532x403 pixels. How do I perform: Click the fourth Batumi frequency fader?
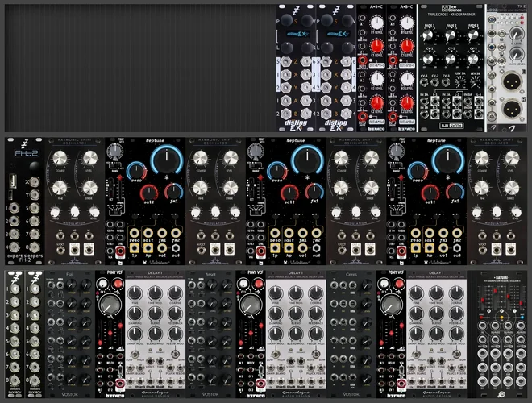(521, 302)
